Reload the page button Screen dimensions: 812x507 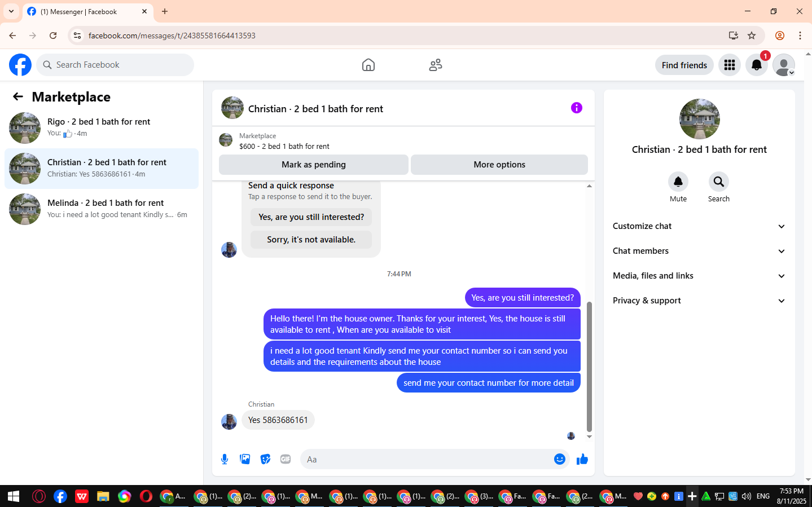click(x=53, y=36)
